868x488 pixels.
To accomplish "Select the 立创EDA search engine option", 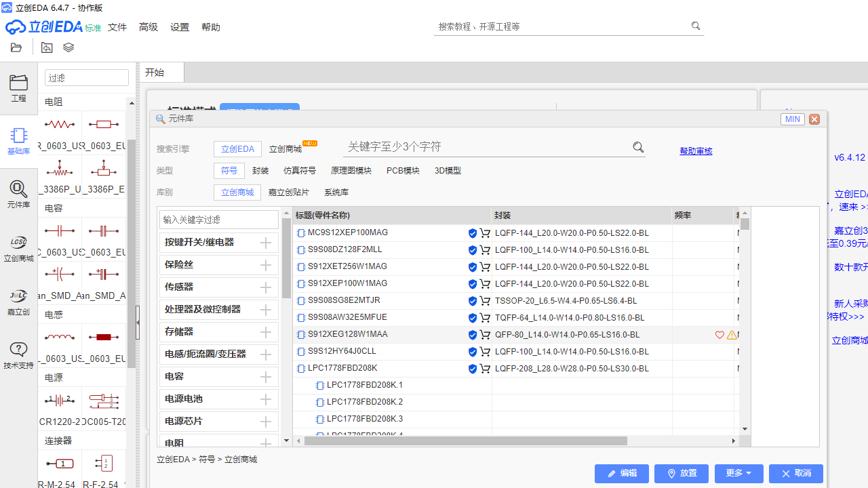I will [x=237, y=149].
